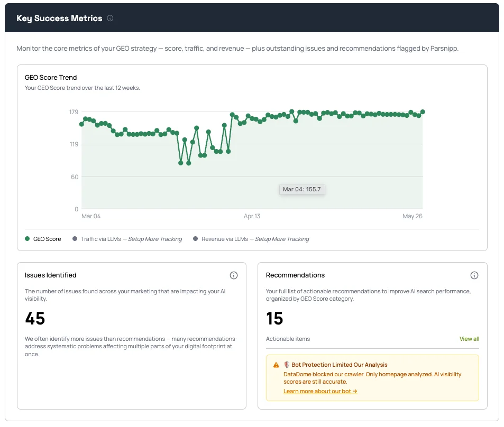Click the first data point on the chart line

coord(81,124)
